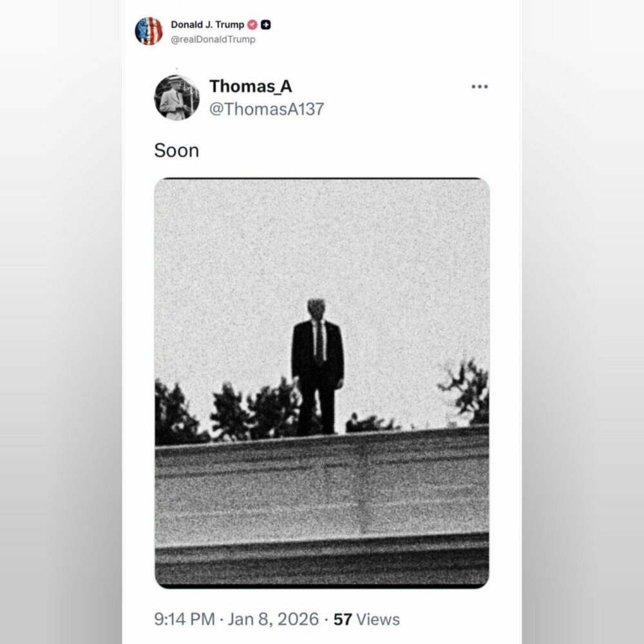Click the Thomas_A display name
The image size is (644, 644).
(251, 86)
